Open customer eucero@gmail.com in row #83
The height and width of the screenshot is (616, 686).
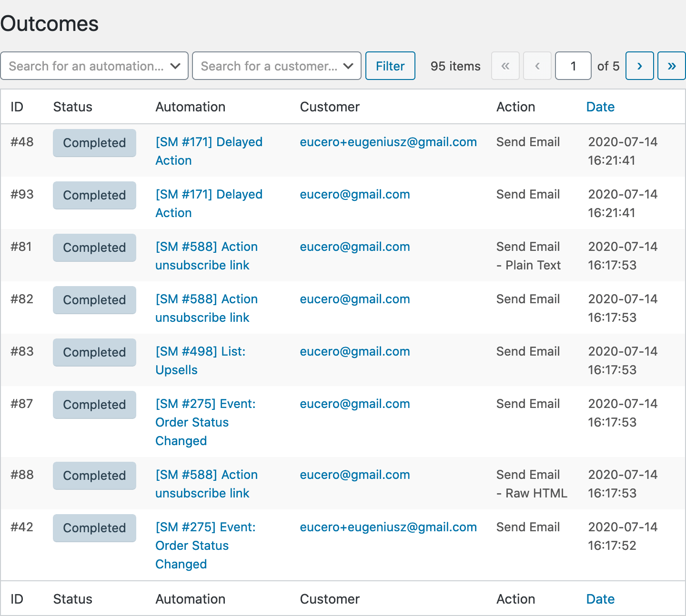355,351
